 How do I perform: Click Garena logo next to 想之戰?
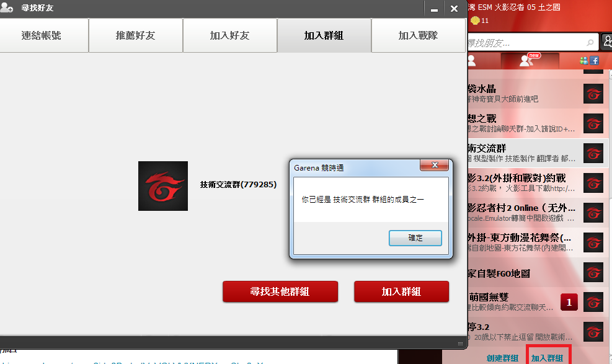593,123
